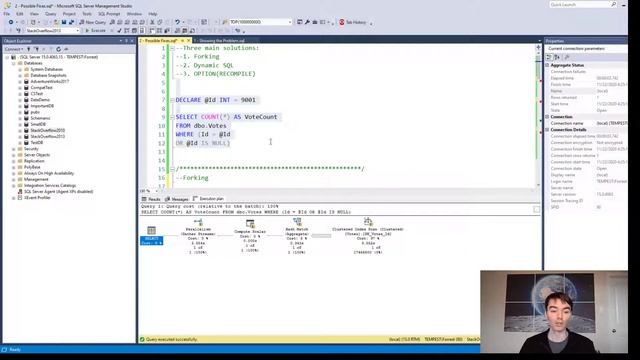Expand the AdventureWorks2017 database node
This screenshot has width=640, height=360.
[20, 82]
